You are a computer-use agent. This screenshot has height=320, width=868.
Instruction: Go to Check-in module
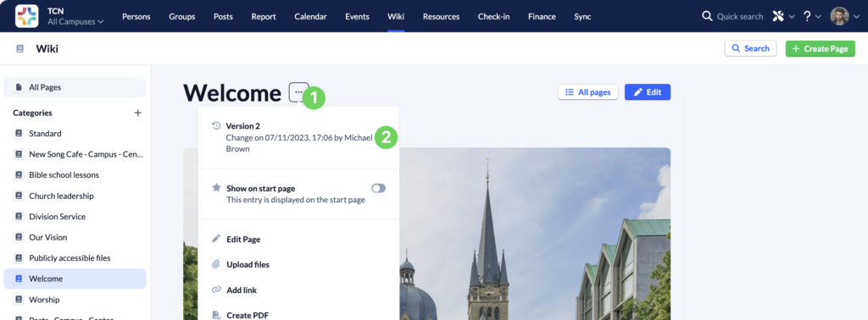click(x=494, y=17)
